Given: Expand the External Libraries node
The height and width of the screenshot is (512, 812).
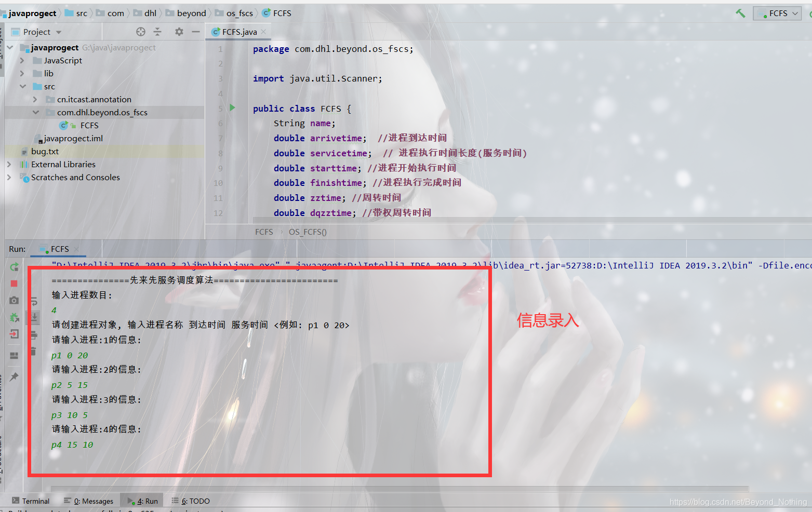Looking at the screenshot, I should point(8,164).
